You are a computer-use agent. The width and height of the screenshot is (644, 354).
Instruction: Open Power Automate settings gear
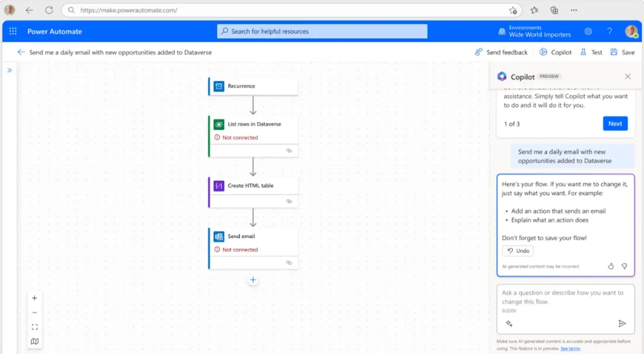click(x=588, y=31)
